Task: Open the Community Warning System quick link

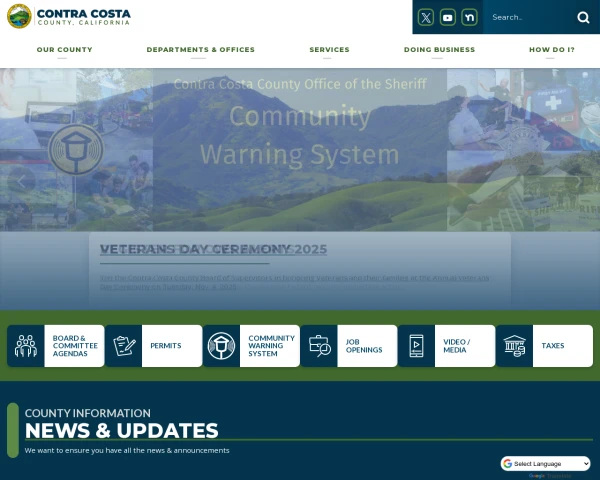Action: tap(251, 346)
